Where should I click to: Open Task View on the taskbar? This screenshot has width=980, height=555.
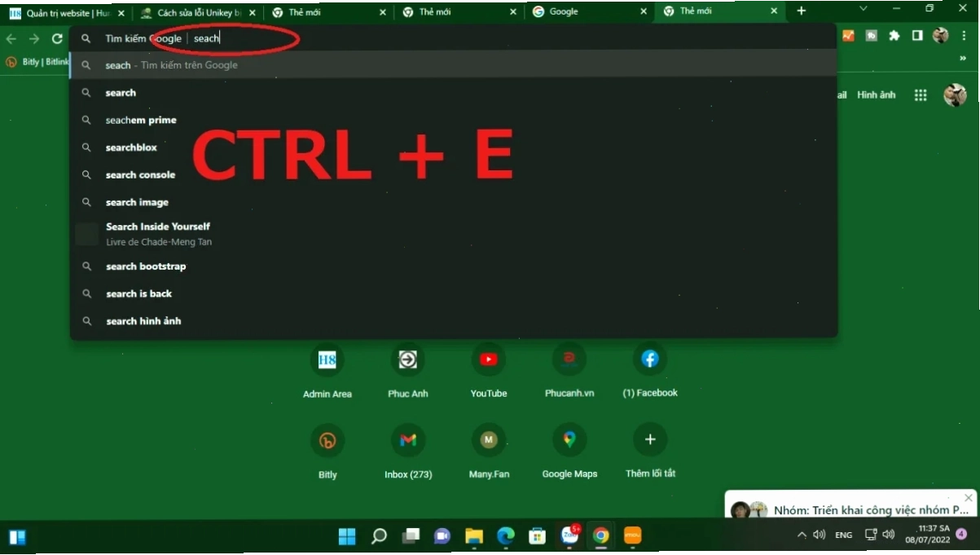click(411, 535)
